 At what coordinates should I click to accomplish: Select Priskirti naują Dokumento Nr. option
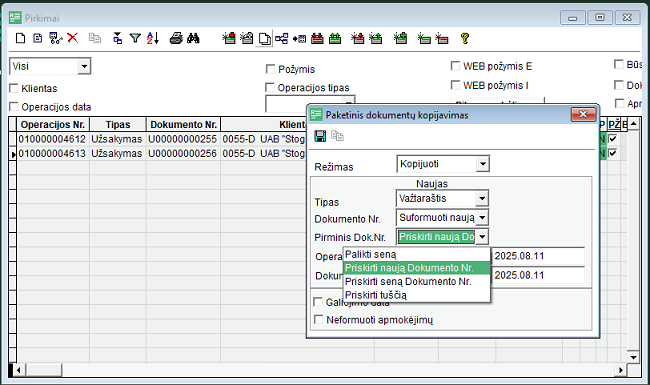tap(417, 268)
